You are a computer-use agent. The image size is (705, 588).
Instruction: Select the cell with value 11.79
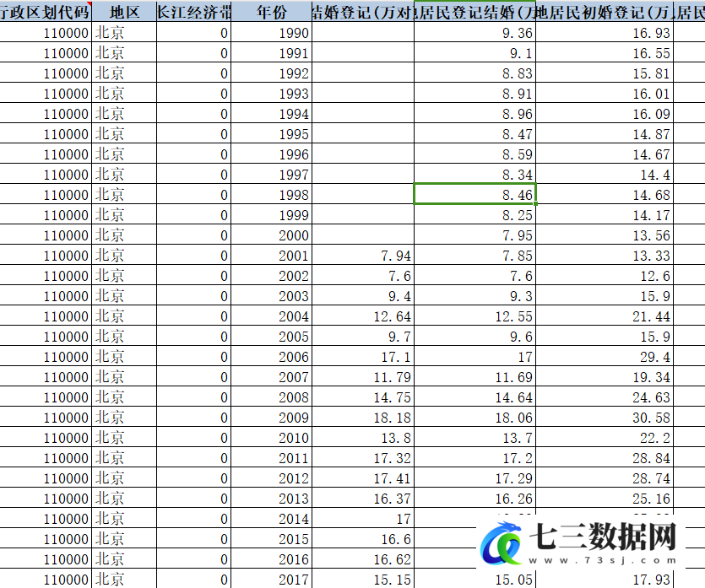point(363,376)
